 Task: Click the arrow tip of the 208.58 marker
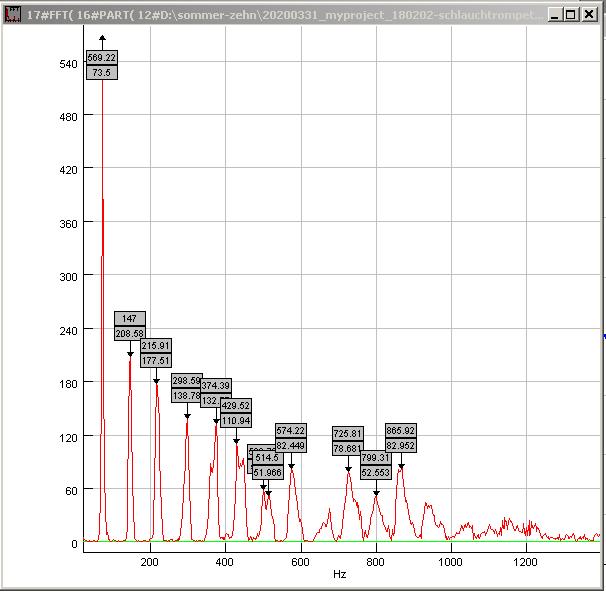point(130,355)
